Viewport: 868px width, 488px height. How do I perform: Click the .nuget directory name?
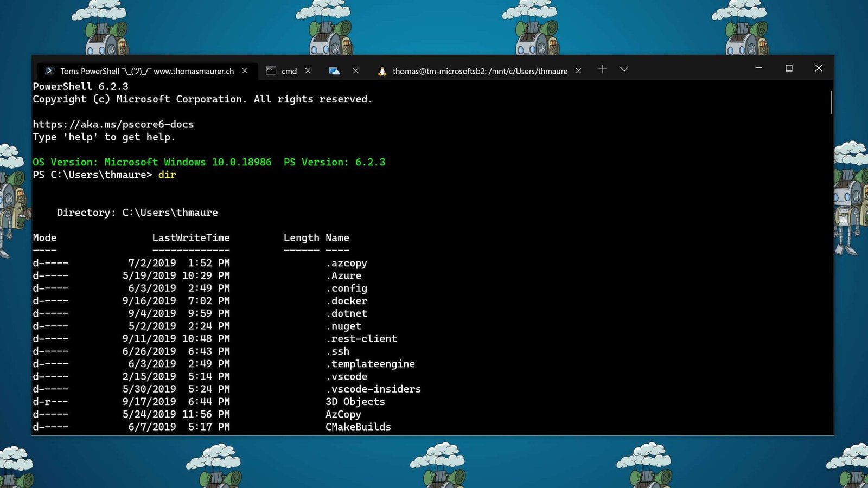coord(343,326)
